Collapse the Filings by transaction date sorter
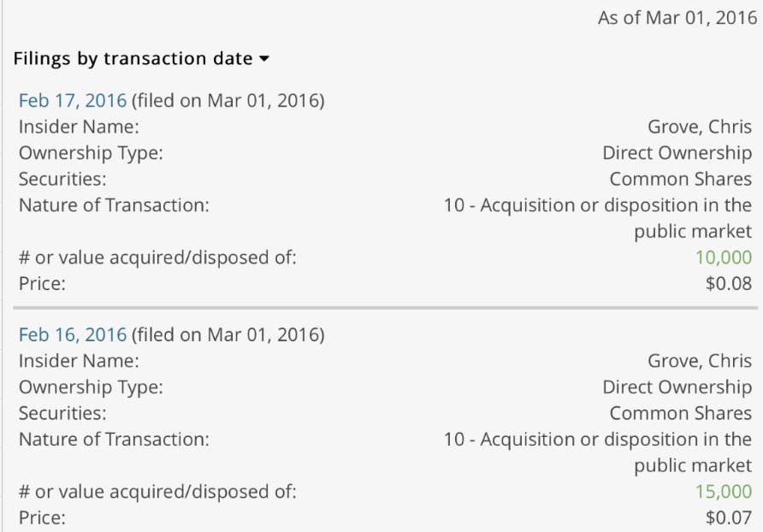 pos(137,58)
